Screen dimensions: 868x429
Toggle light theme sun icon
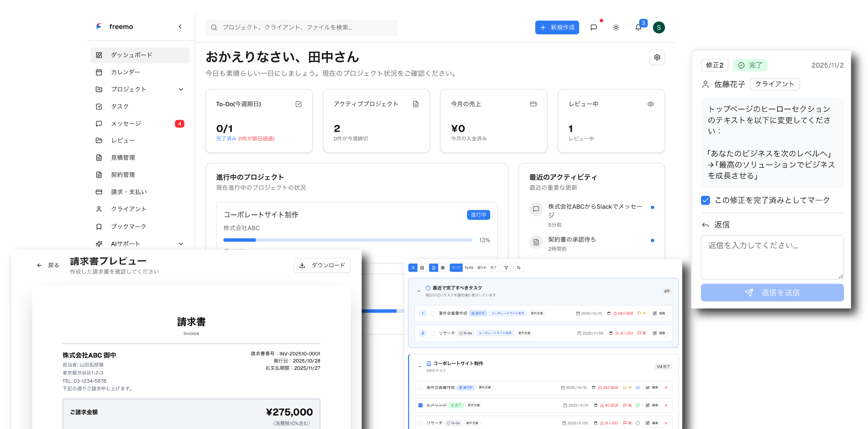[616, 27]
